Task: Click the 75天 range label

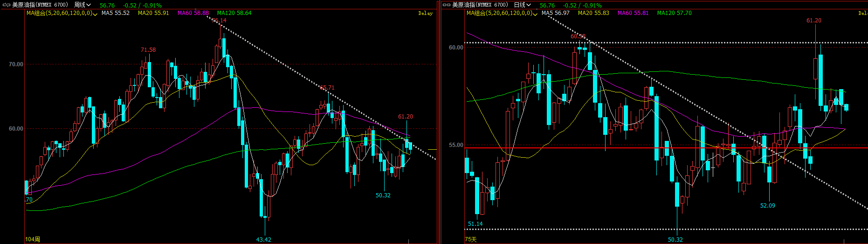Action: pyautogui.click(x=471, y=239)
